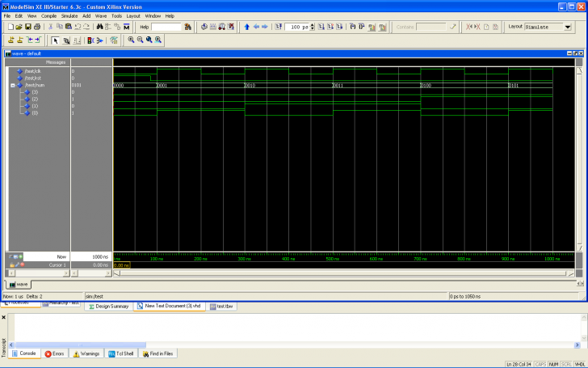The width and height of the screenshot is (588, 368).
Task: Click the Run simulation icon
Action: [321, 27]
